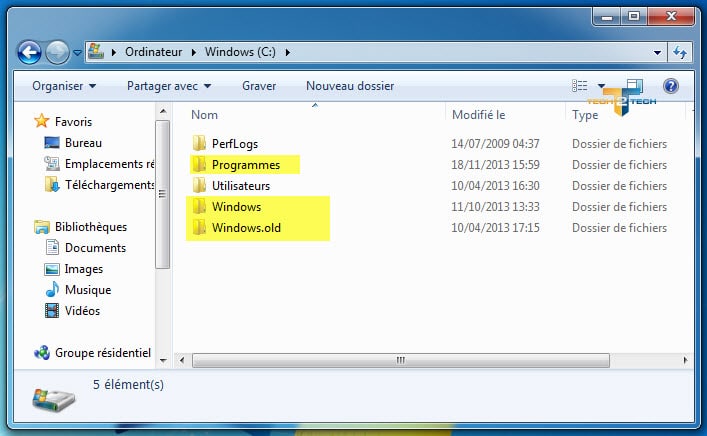Select the Windows folder icon
The height and width of the screenshot is (436, 707).
[x=199, y=206]
